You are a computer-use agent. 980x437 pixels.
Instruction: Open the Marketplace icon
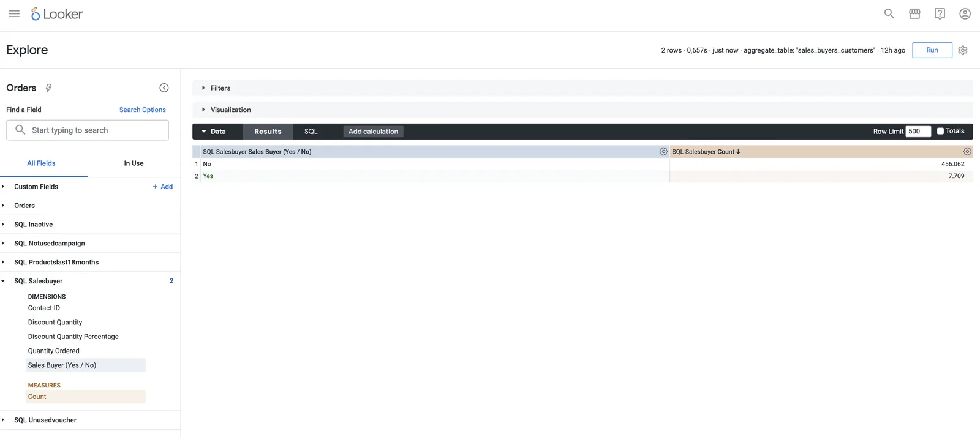tap(914, 13)
